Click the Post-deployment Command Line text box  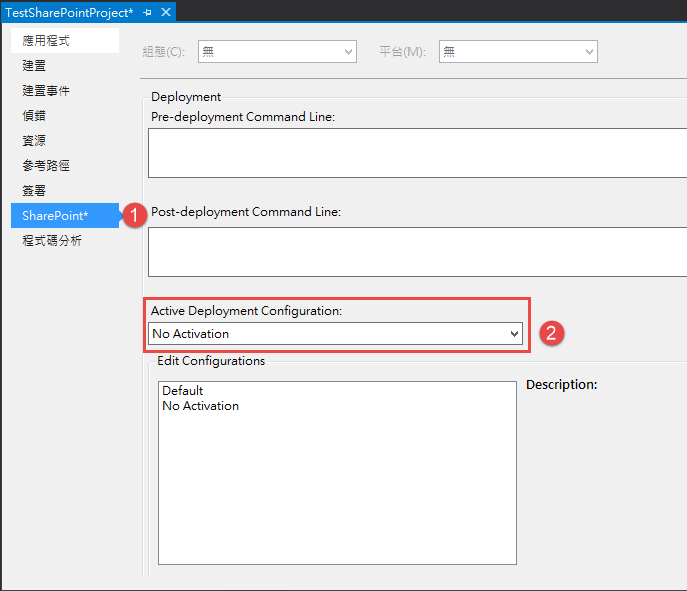pos(418,252)
